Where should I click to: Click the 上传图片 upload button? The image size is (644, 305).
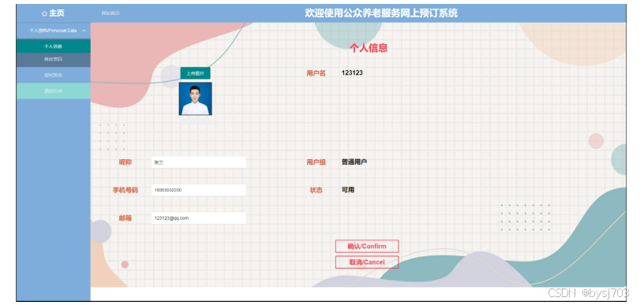[195, 73]
